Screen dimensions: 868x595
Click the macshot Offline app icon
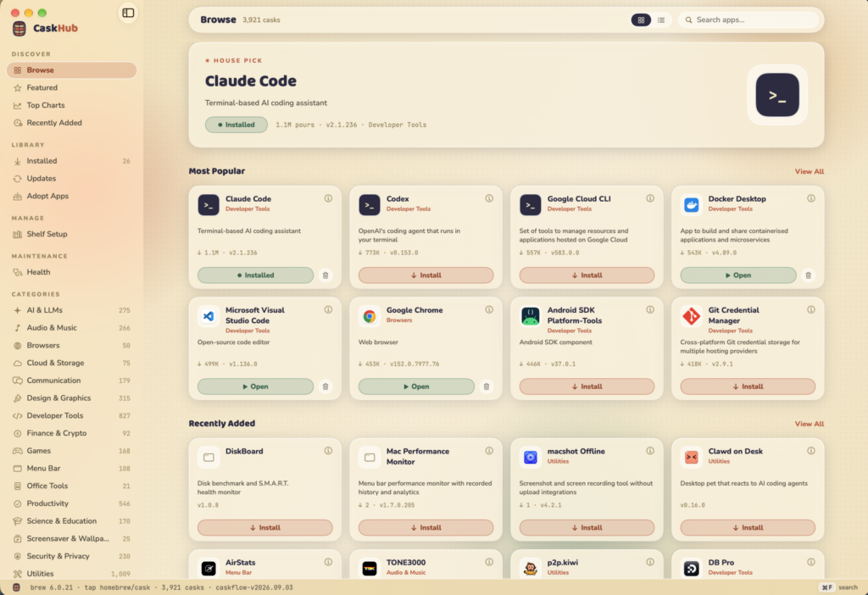click(x=531, y=457)
